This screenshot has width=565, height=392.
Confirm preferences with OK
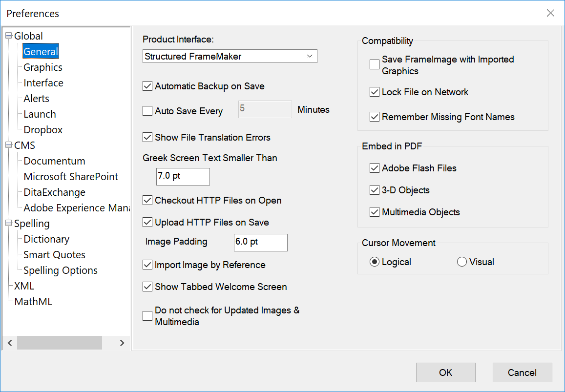point(445,372)
